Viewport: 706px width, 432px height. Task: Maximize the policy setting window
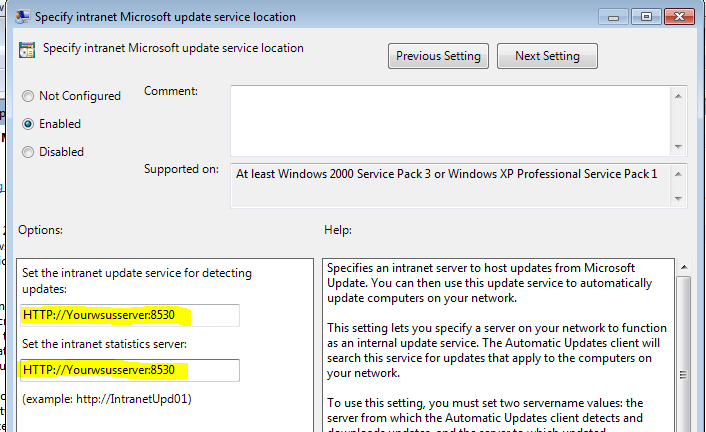tap(646, 17)
